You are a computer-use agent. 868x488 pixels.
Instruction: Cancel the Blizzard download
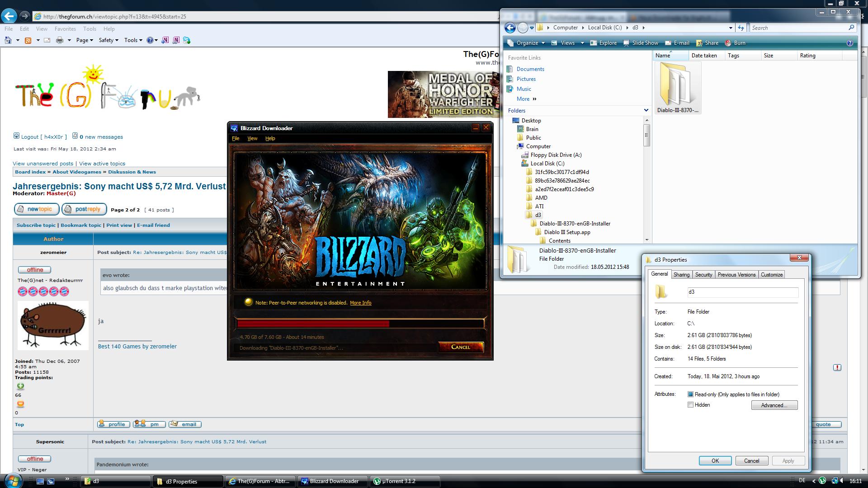[461, 347]
